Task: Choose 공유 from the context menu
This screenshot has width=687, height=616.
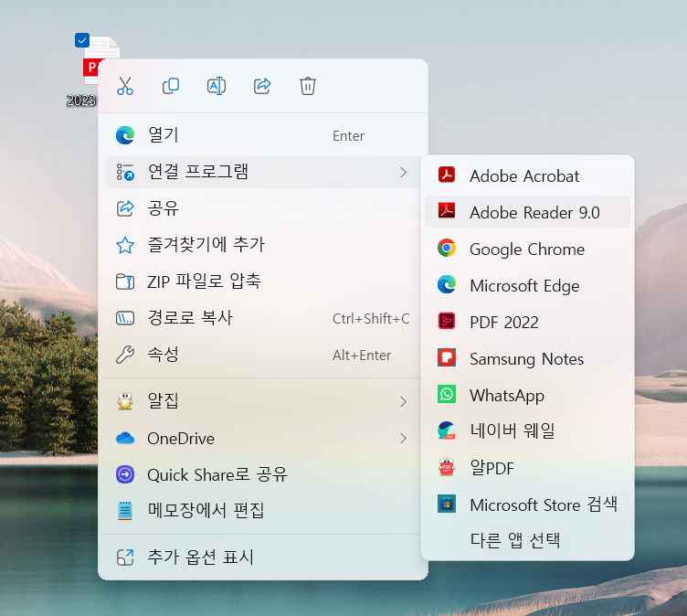Action: (x=262, y=208)
